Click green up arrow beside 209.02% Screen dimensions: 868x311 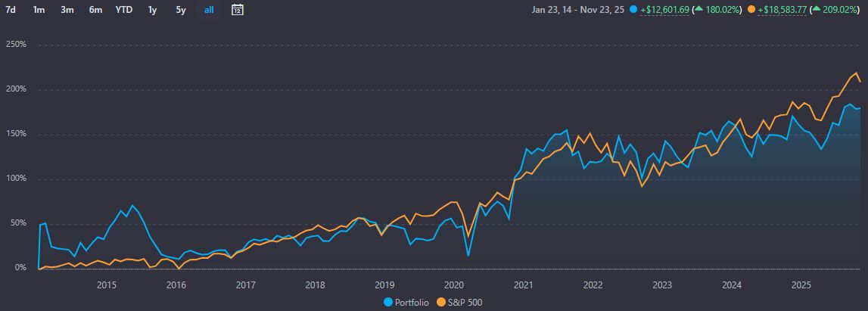click(x=818, y=10)
